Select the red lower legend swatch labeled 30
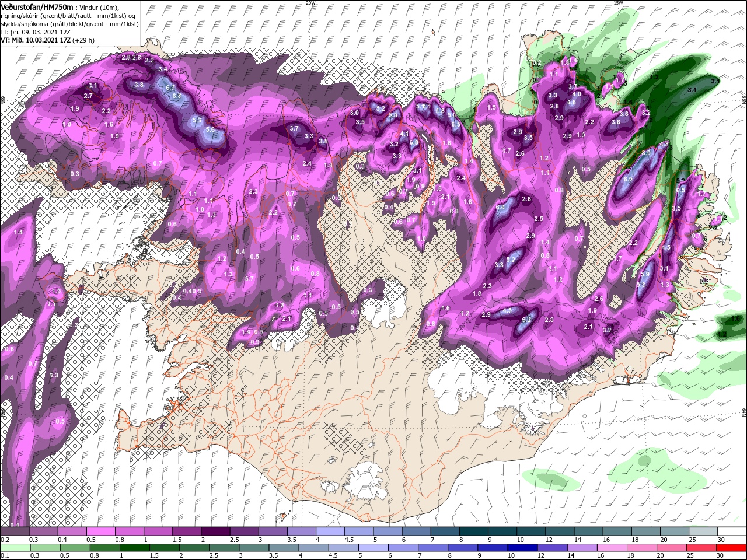The width and height of the screenshot is (747, 560). click(732, 548)
